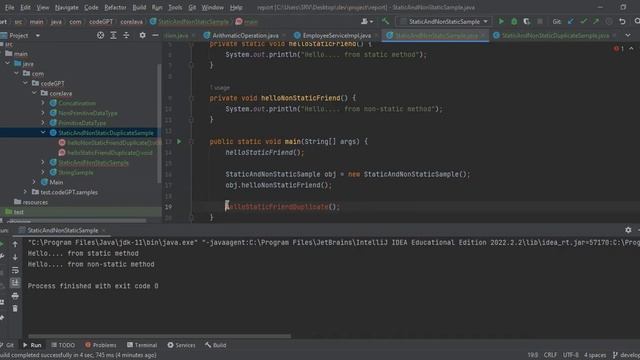The width and height of the screenshot is (640, 360).
Task: Open the TODO tool window
Action: [63, 345]
